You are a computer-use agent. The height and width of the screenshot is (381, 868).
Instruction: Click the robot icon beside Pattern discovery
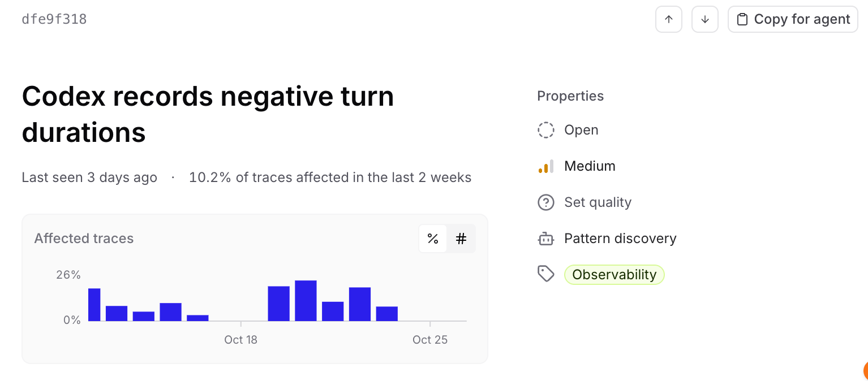tap(545, 239)
